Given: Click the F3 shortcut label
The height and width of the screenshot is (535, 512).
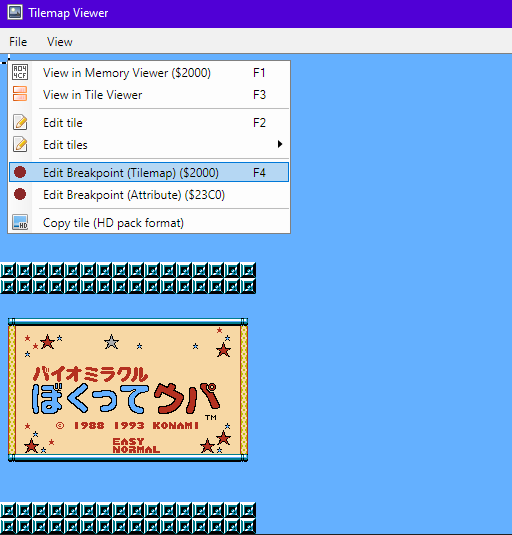Looking at the screenshot, I should click(259, 95).
